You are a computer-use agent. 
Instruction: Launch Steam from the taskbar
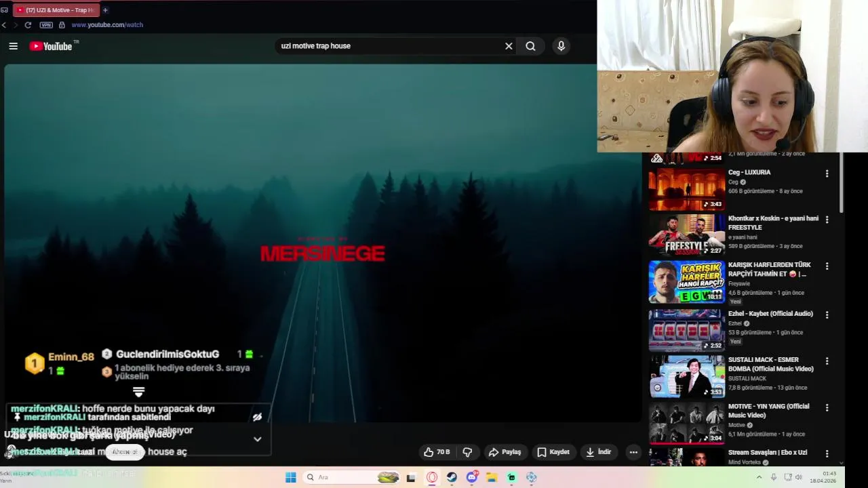pos(452,477)
